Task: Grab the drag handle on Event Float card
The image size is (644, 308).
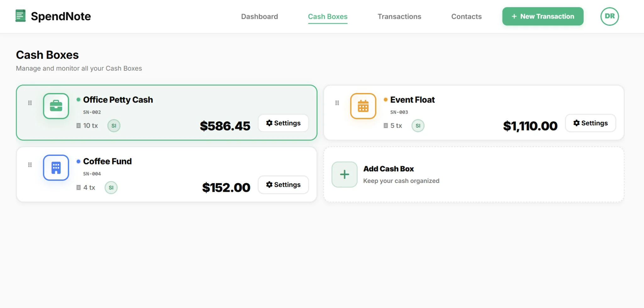Action: pos(337,102)
